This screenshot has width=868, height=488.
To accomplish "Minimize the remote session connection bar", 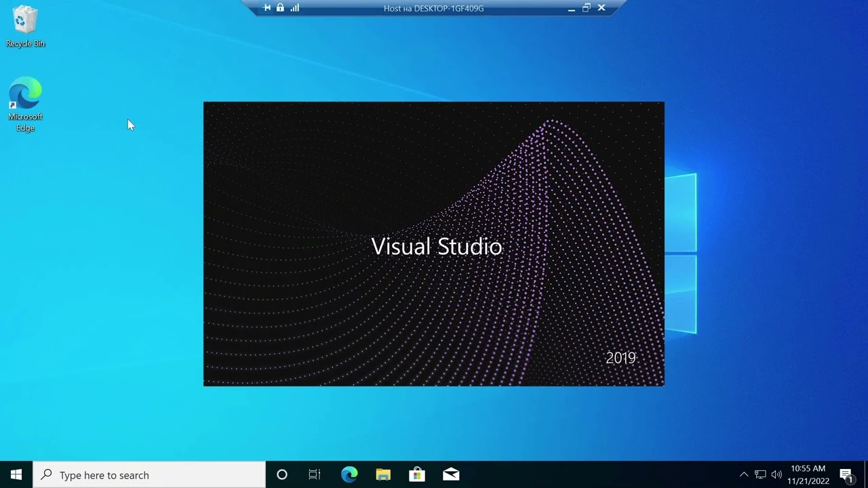I will (x=572, y=8).
